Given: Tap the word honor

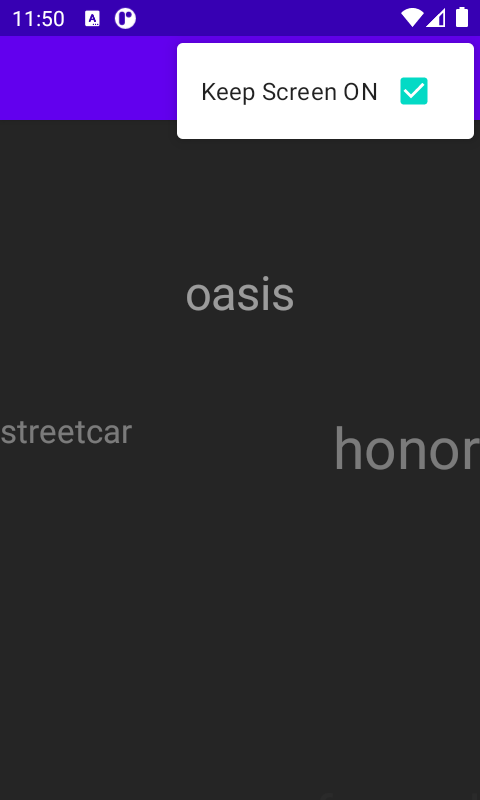Looking at the screenshot, I should [x=407, y=448].
